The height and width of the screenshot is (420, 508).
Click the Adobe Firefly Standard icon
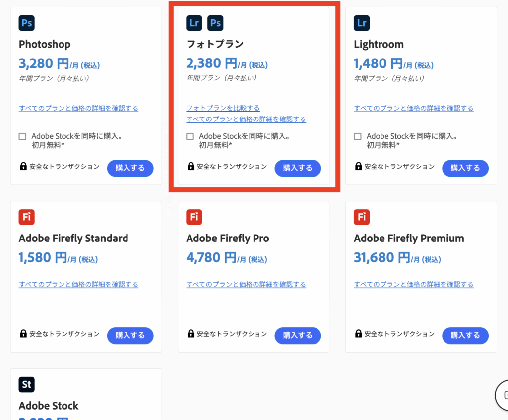(27, 217)
